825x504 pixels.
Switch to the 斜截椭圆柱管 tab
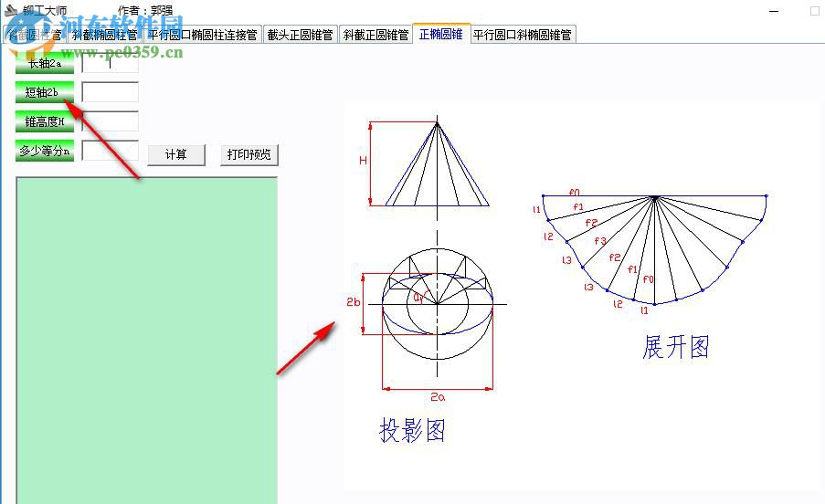pos(105,35)
